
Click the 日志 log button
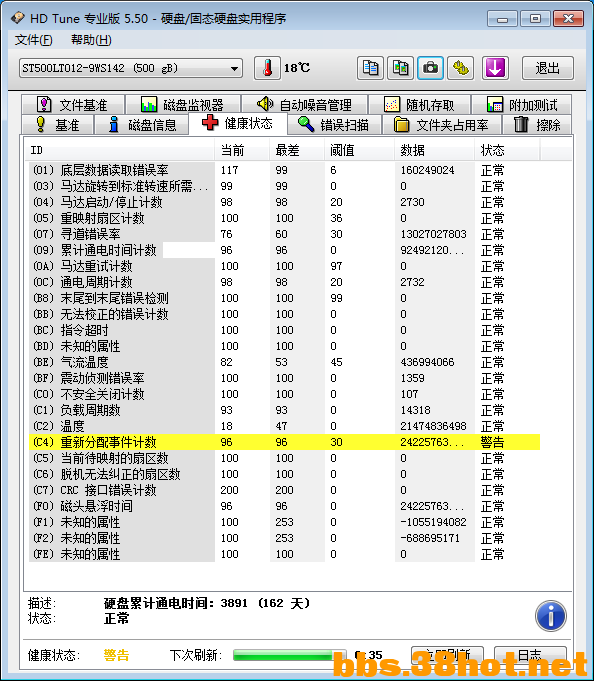530,655
